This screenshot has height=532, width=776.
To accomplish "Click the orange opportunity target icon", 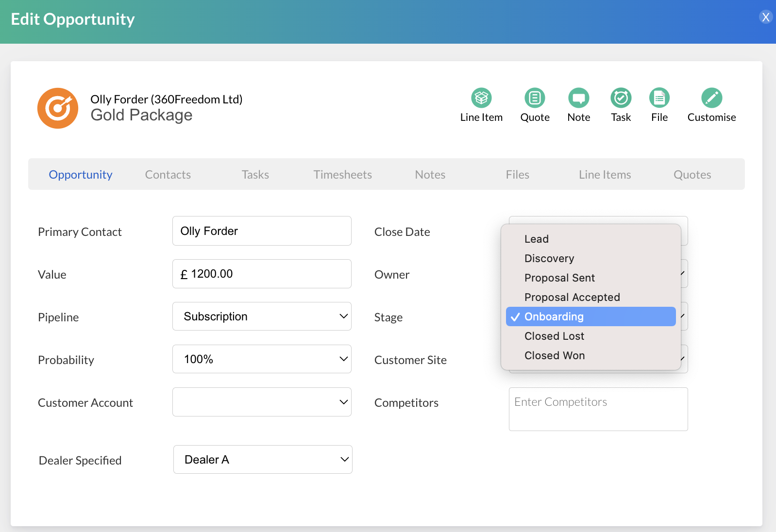I will (58, 108).
